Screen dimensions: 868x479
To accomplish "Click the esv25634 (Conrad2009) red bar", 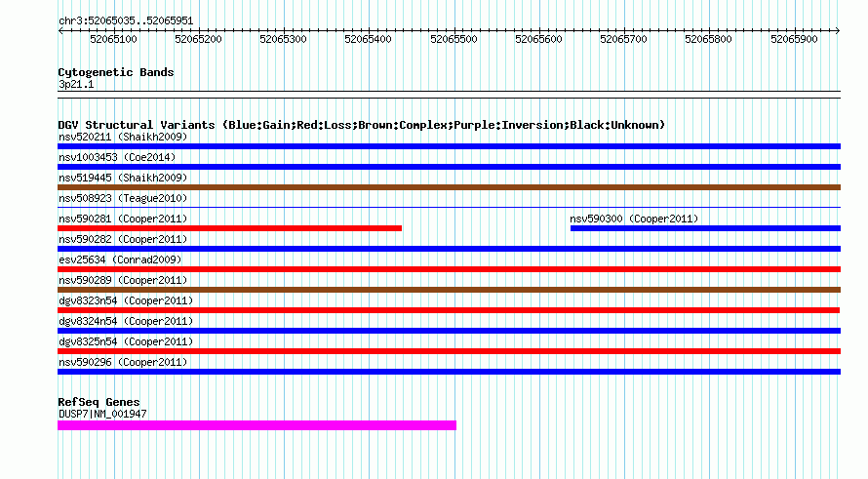I will click(x=449, y=269).
